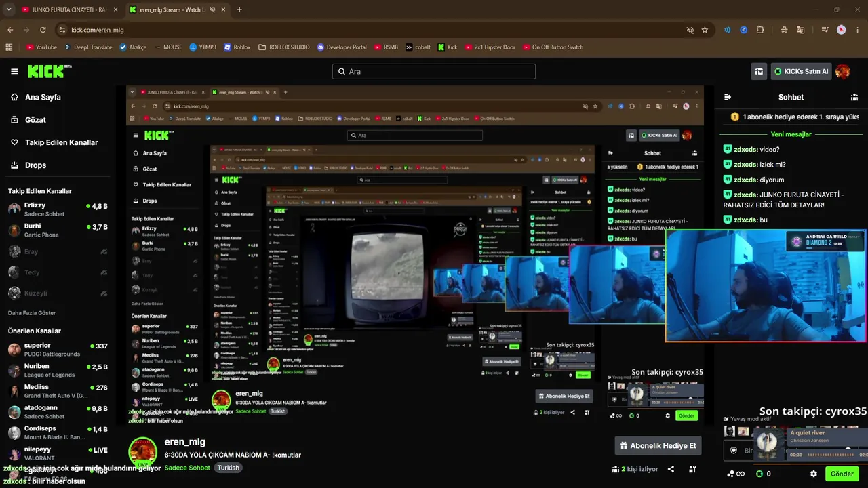Screen dimensions: 868x488
Task: Open the KICKs balance icon
Action: [759, 474]
